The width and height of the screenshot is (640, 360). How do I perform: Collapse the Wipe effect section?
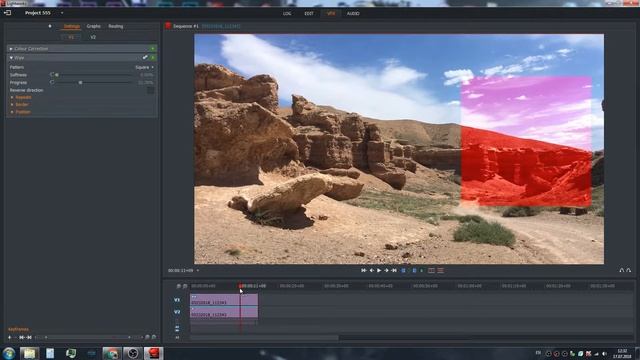click(x=11, y=58)
